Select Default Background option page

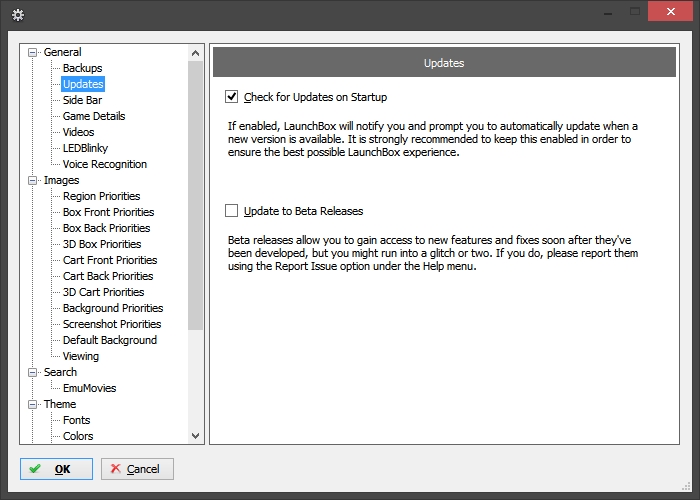[x=110, y=340]
